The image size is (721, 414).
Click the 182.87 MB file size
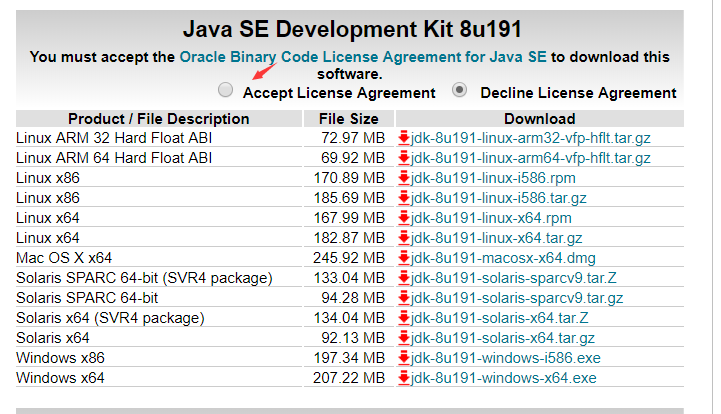349,238
